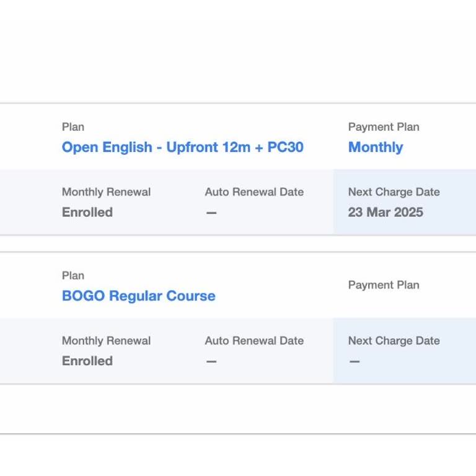Click the Auto Renewal Date dash for Open English
The width and height of the screenshot is (476, 476).
tap(211, 213)
